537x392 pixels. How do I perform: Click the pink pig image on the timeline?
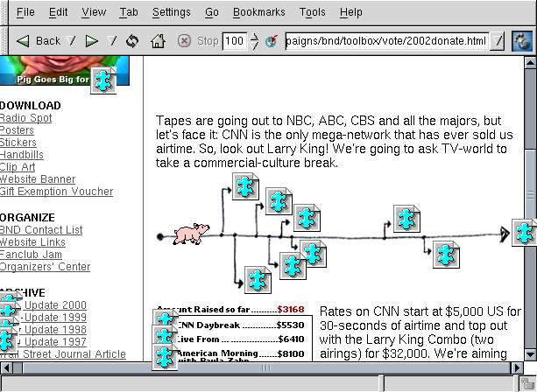pyautogui.click(x=191, y=234)
